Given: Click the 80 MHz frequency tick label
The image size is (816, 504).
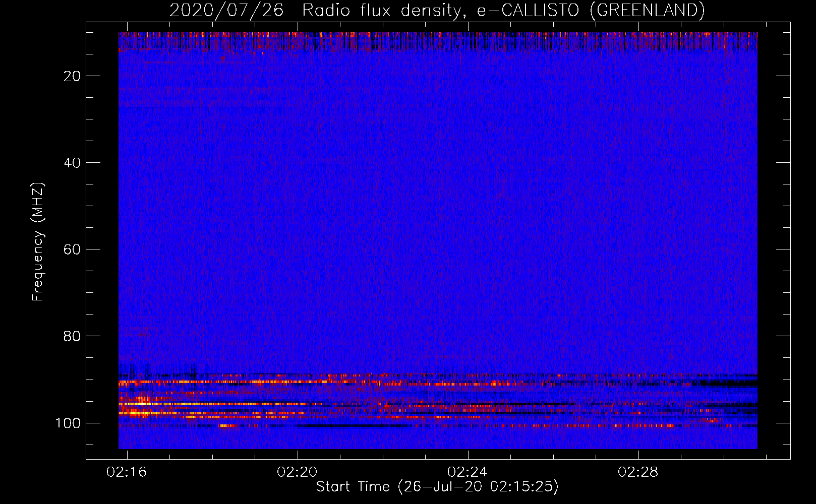Looking at the screenshot, I should pos(72,336).
